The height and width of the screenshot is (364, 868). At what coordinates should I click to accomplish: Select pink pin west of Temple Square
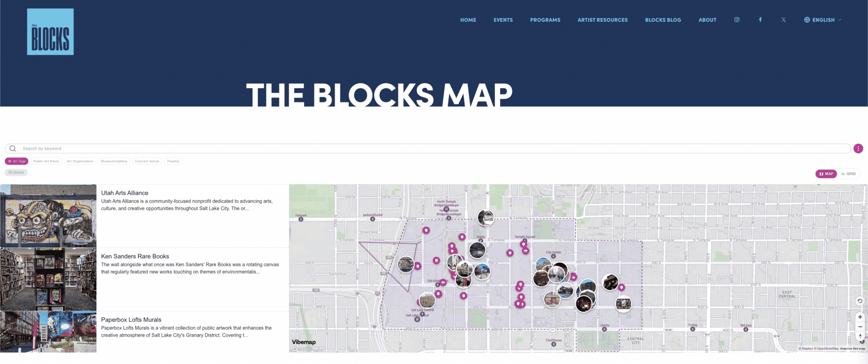click(x=510, y=253)
